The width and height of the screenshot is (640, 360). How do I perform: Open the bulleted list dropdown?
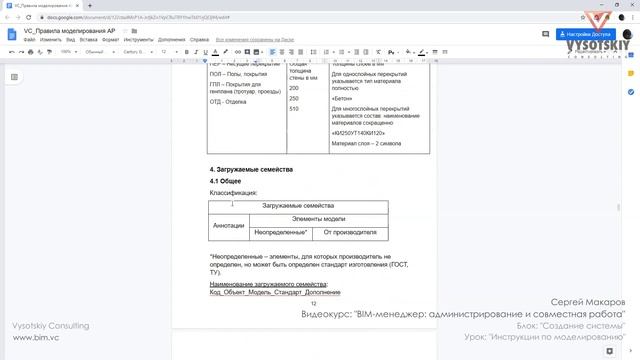pos(349,52)
